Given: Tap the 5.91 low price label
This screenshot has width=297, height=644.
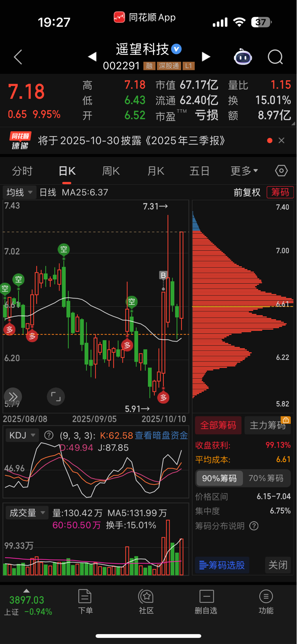Looking at the screenshot, I should pos(137,408).
